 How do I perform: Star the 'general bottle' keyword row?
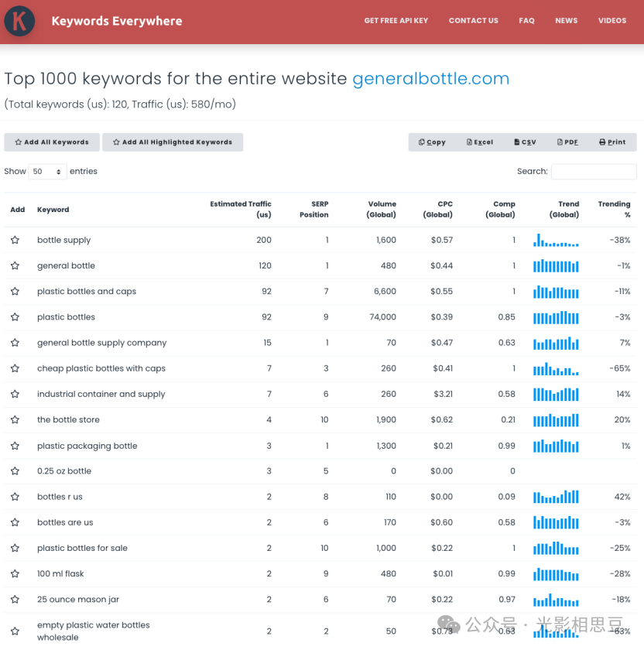(x=15, y=265)
